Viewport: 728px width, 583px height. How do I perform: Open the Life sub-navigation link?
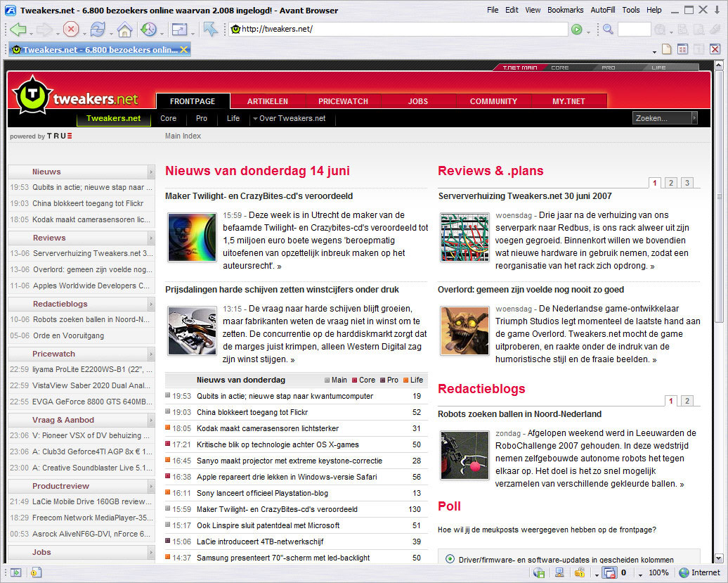(233, 118)
